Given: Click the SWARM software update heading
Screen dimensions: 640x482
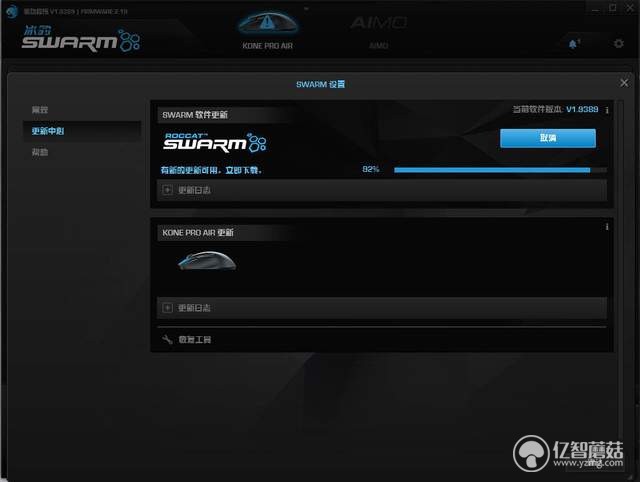Looking at the screenshot, I should click(195, 115).
